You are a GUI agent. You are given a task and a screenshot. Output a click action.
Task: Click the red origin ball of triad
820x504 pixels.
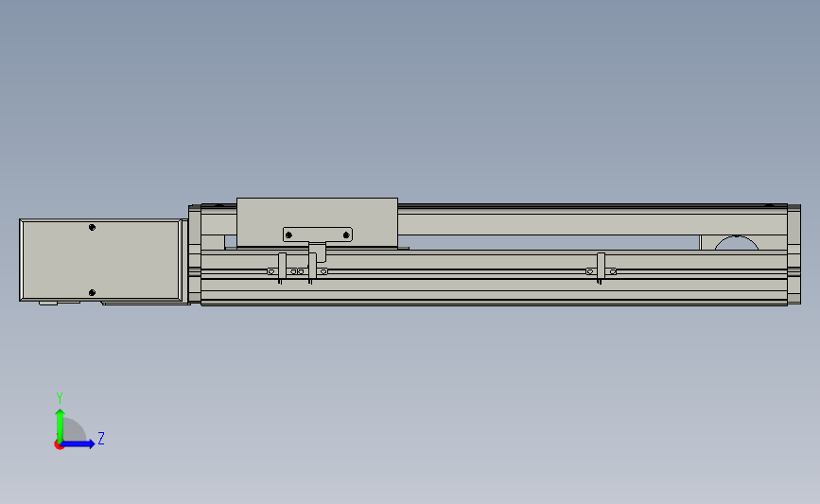[x=59, y=445]
